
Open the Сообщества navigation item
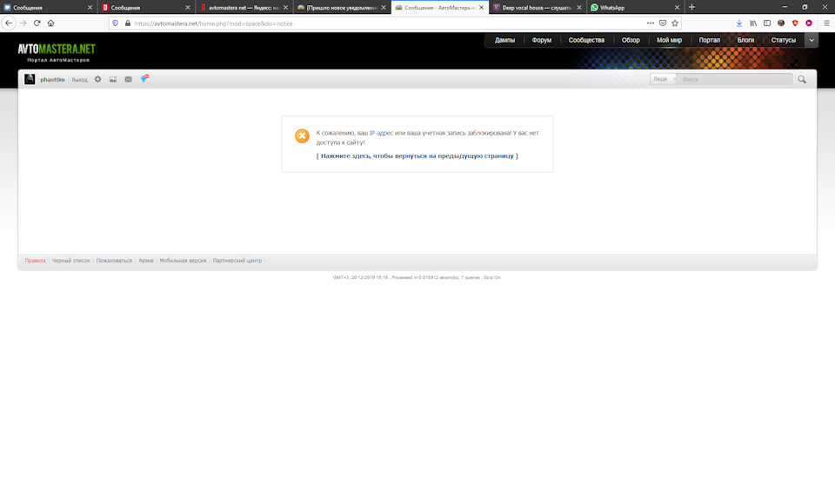pyautogui.click(x=586, y=40)
